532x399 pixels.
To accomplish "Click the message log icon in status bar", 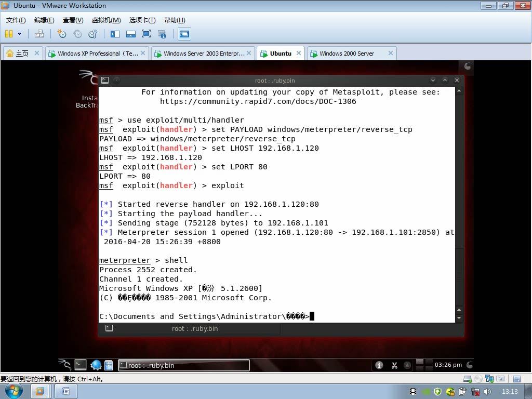I will [x=517, y=379].
